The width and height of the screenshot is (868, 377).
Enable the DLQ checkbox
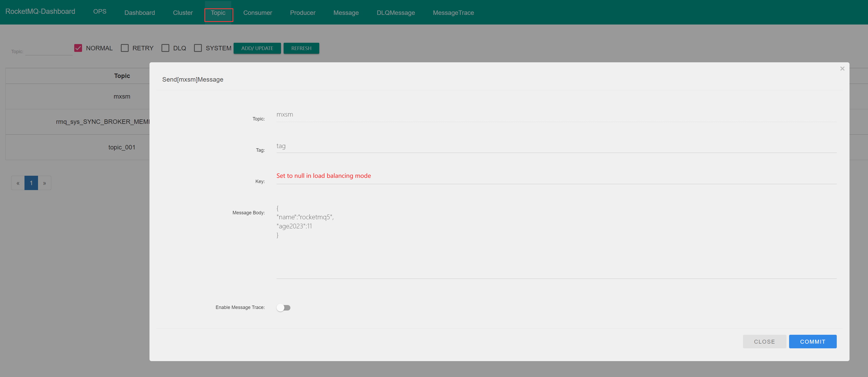(x=165, y=48)
